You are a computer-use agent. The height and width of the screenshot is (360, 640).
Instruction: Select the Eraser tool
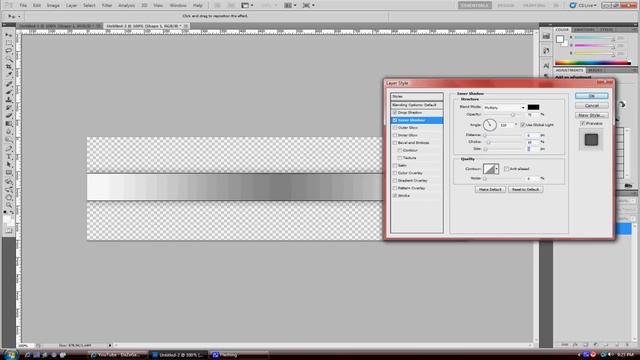click(9, 116)
